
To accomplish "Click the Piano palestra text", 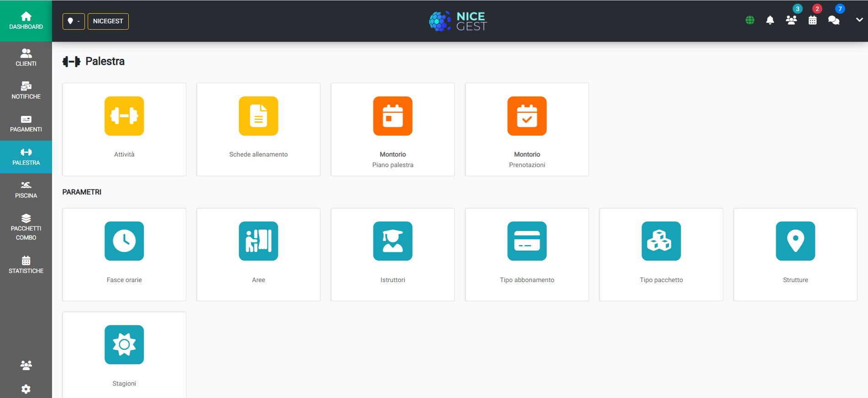I will (393, 165).
